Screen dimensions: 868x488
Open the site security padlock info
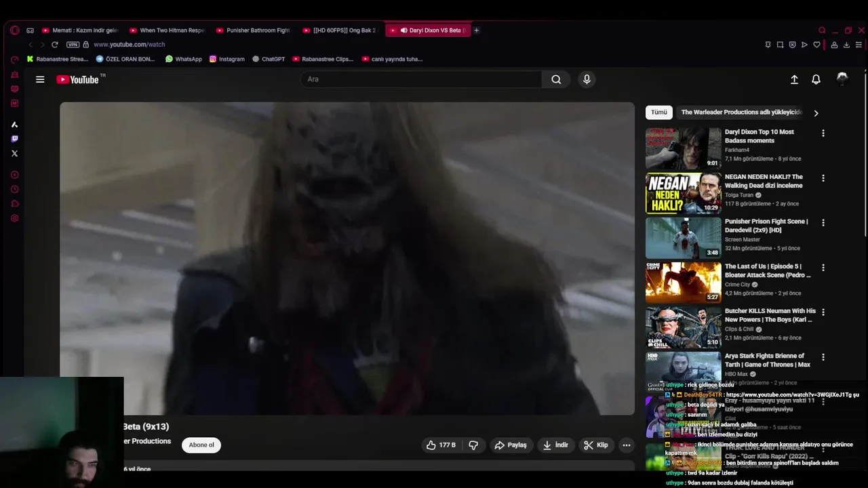pos(85,45)
